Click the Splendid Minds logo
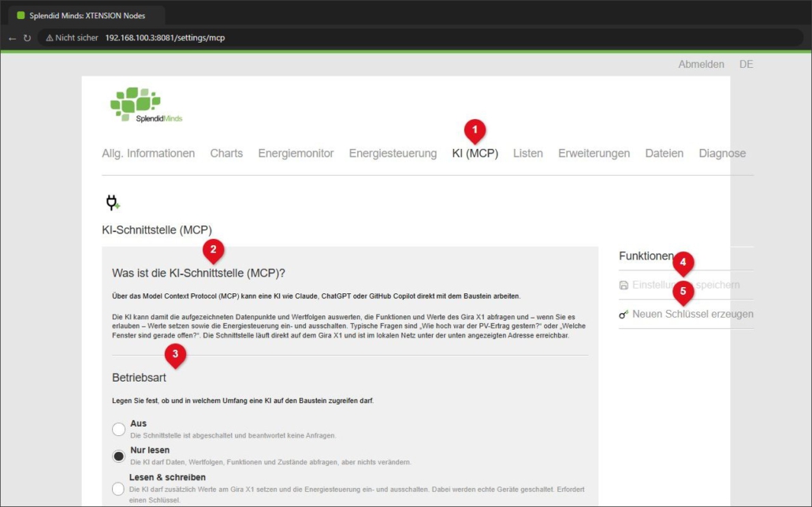Image resolution: width=812 pixels, height=507 pixels. tap(146, 105)
